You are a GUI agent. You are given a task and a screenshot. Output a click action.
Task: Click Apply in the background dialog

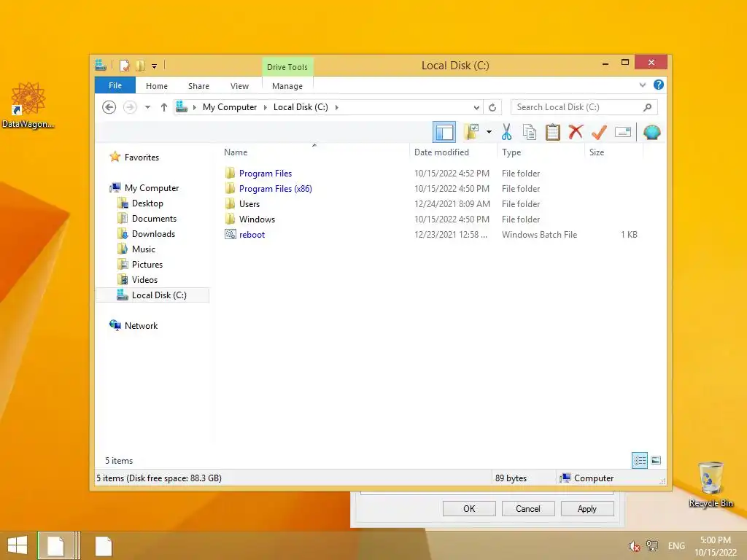(x=587, y=508)
